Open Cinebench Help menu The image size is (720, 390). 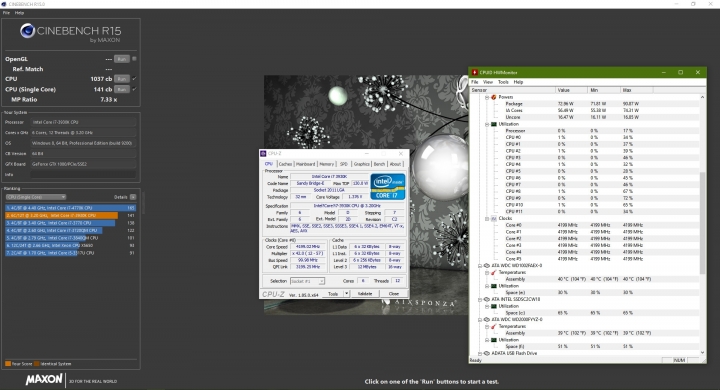pos(19,13)
